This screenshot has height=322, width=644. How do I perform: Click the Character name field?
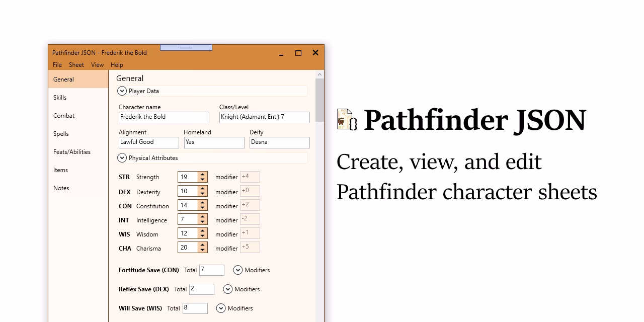[164, 117]
